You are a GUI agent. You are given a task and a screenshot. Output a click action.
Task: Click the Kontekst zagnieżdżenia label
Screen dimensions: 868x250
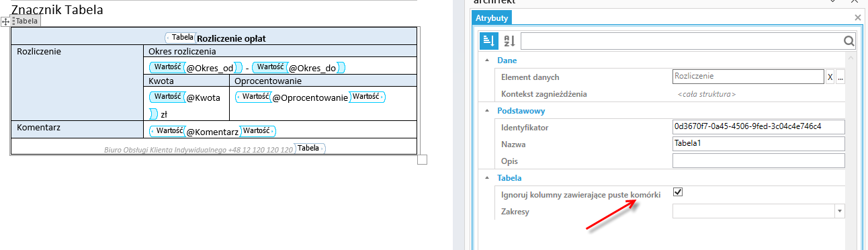pos(544,94)
